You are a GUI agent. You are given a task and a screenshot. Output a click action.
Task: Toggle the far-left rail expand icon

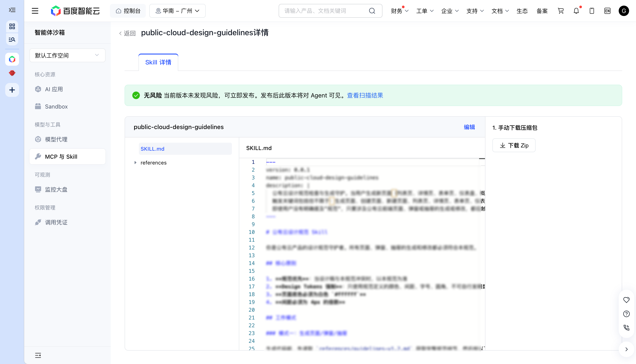click(12, 10)
